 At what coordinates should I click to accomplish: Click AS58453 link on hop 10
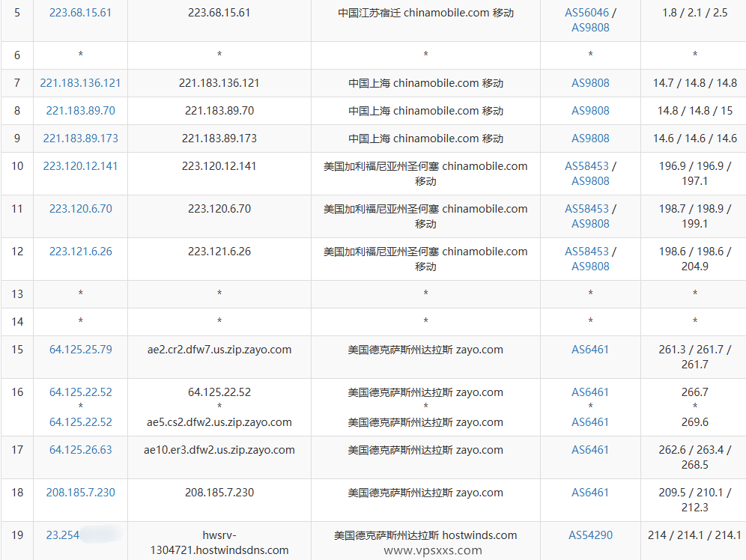click(x=588, y=166)
